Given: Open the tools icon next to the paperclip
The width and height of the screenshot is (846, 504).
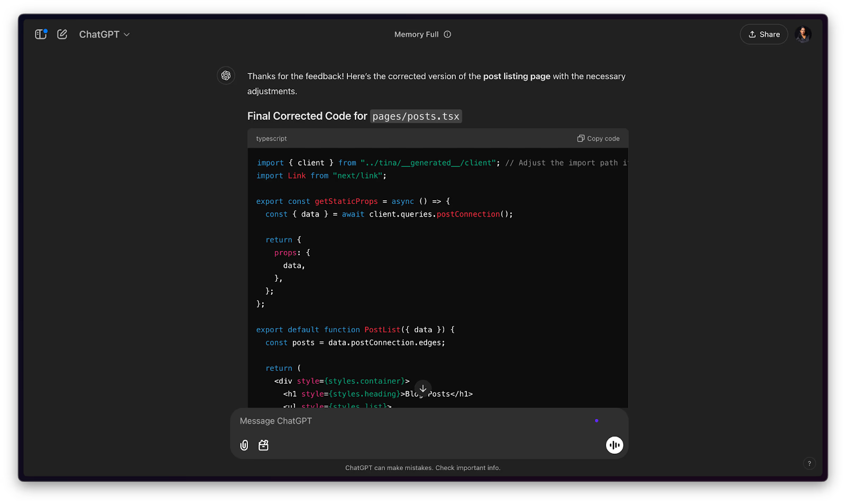Looking at the screenshot, I should pos(263,445).
